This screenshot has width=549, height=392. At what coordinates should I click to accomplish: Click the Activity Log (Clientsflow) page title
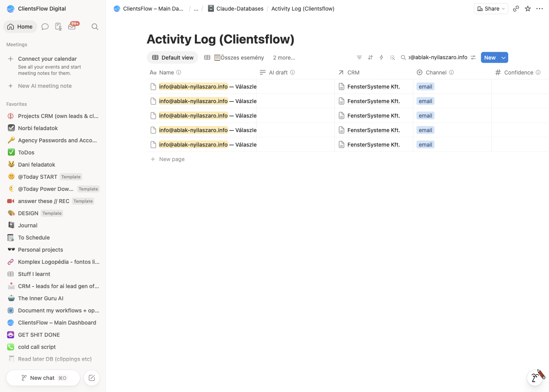tap(220, 39)
